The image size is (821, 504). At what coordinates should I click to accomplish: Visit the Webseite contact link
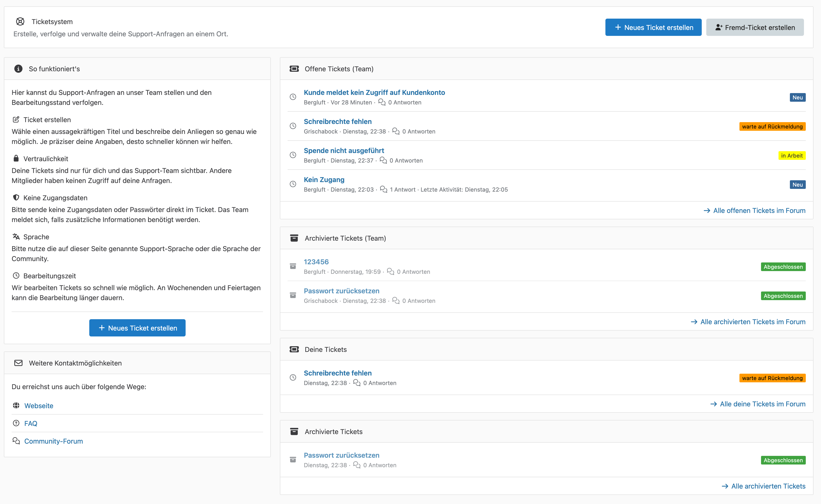coord(39,406)
